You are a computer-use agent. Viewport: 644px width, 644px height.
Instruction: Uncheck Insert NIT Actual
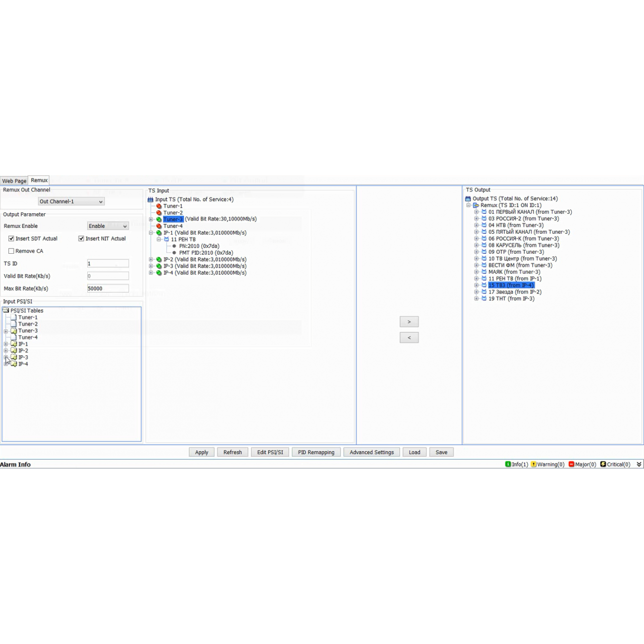coord(81,239)
